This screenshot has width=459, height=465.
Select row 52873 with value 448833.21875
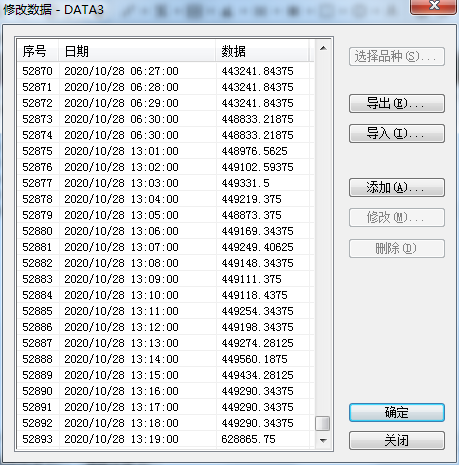pos(166,119)
